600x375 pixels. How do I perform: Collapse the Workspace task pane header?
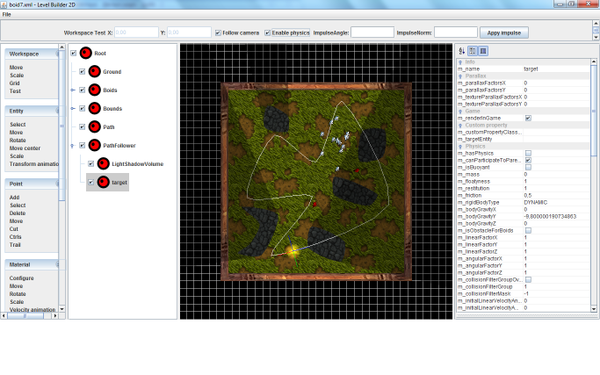pos(32,54)
